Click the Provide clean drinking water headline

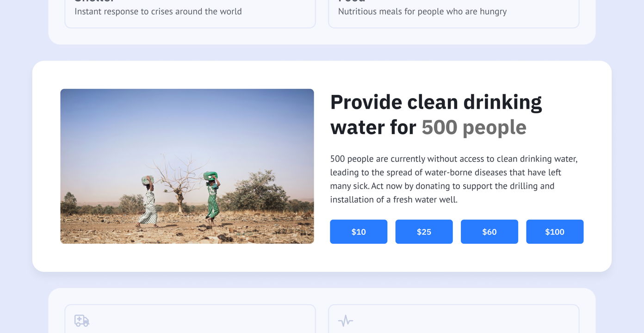click(x=436, y=102)
